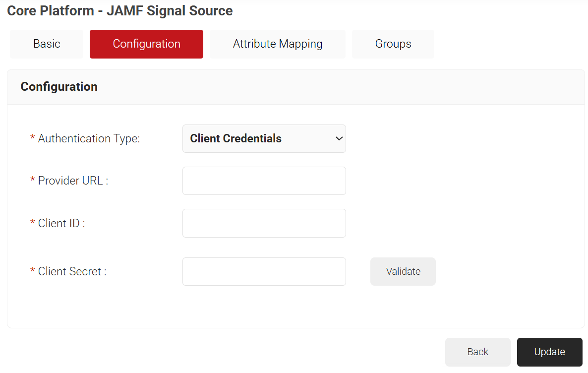Click the red asterisk beside Authentication Type
588x373 pixels.
click(x=33, y=137)
